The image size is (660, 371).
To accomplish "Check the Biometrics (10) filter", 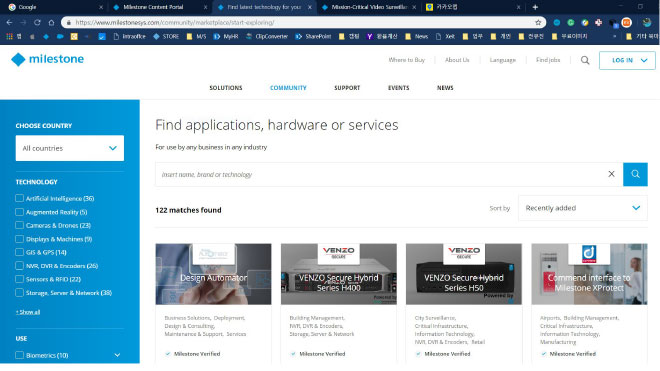I will [19, 355].
